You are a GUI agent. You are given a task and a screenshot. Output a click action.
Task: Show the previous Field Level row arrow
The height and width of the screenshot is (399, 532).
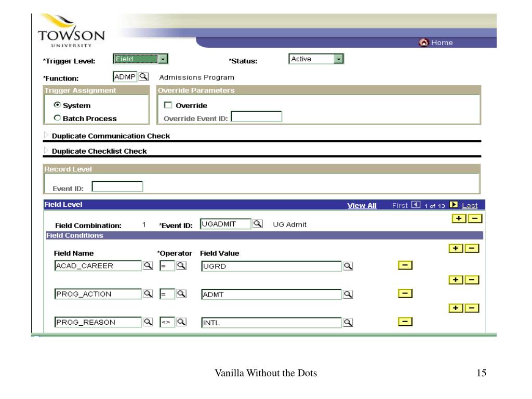416,205
